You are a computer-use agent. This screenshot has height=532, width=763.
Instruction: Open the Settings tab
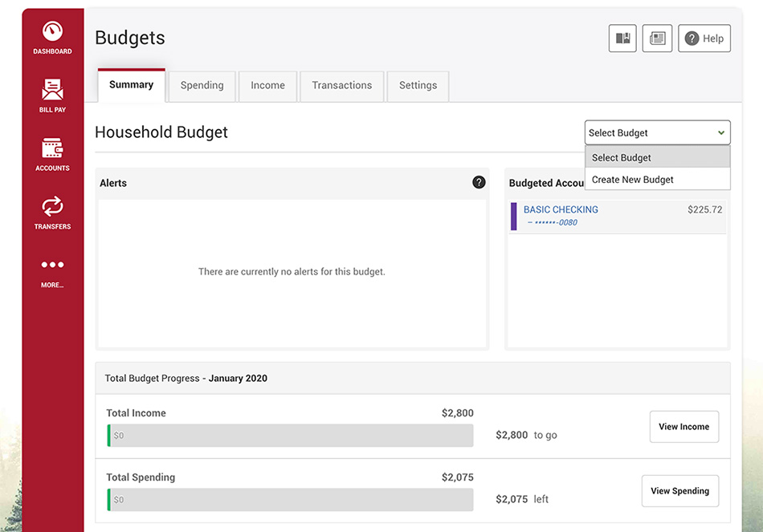tap(418, 86)
